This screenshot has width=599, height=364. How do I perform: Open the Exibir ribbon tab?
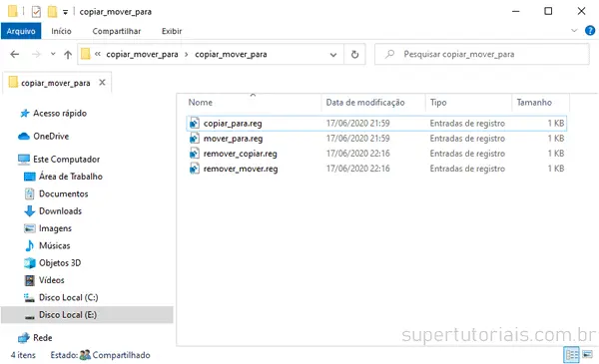(x=172, y=31)
